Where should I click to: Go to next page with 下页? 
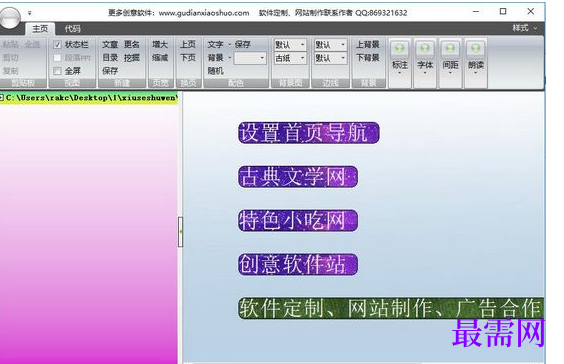188,58
